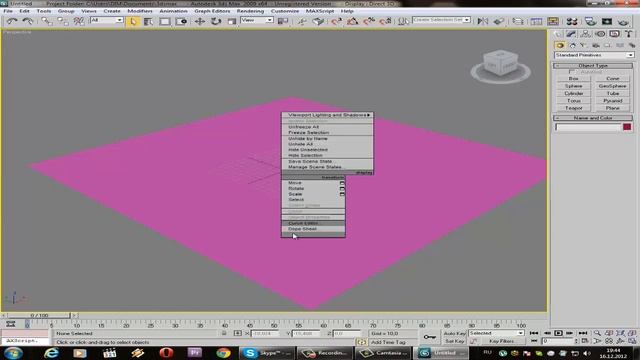Open the Modify panel tab icon
This screenshot has height=360, width=640.
[571, 34]
